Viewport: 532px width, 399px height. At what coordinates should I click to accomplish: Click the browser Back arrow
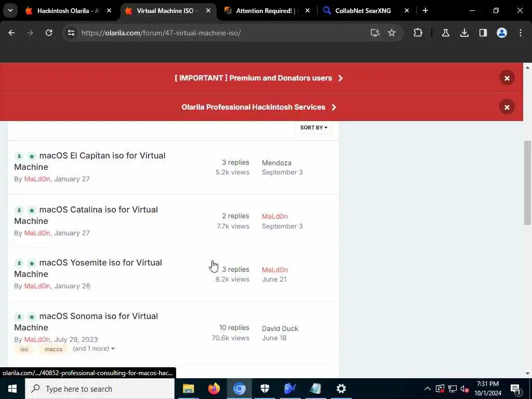(x=11, y=33)
